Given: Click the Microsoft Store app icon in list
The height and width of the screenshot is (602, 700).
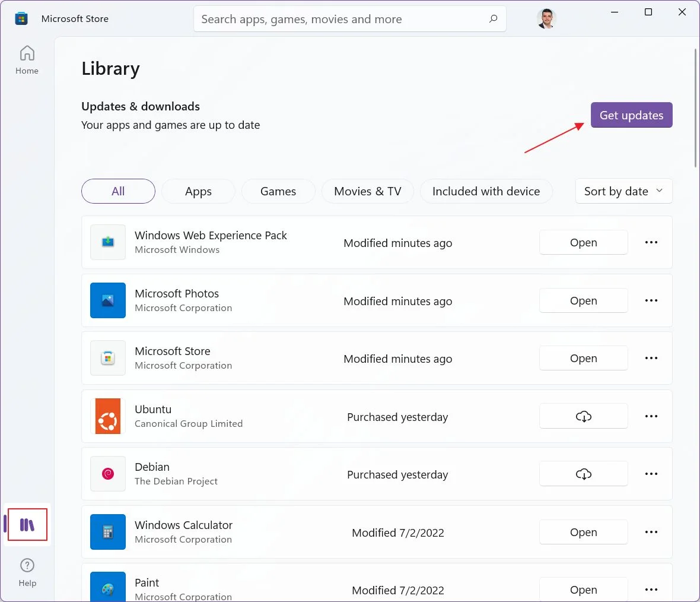Looking at the screenshot, I should coord(108,358).
